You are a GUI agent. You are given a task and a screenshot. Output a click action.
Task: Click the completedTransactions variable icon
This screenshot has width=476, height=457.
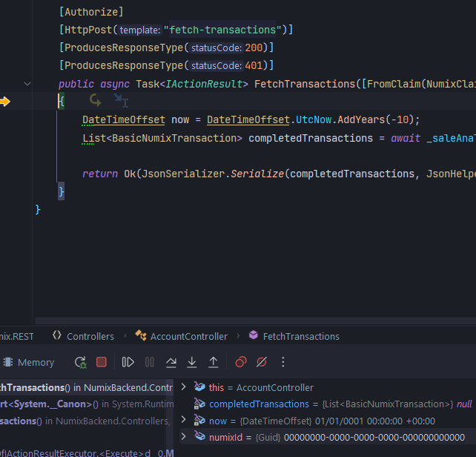[199, 404]
